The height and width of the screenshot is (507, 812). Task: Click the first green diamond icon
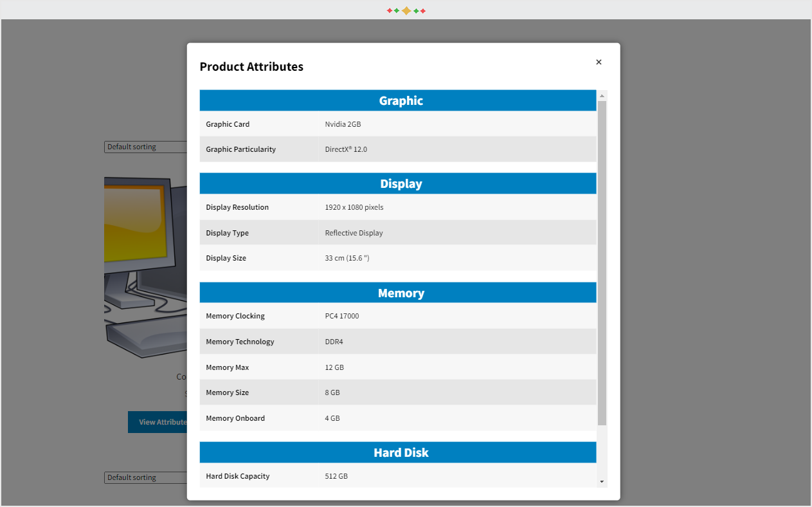397,10
